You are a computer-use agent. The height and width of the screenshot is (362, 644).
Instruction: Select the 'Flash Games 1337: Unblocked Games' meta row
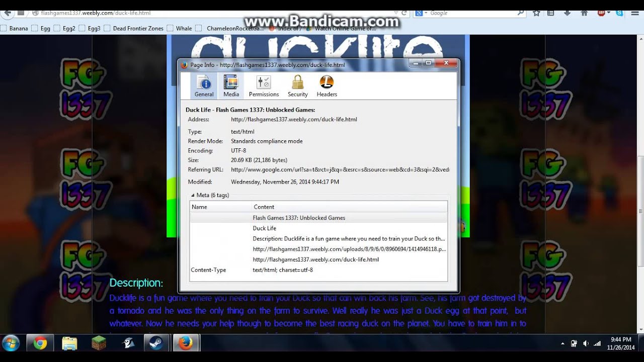[x=318, y=218]
